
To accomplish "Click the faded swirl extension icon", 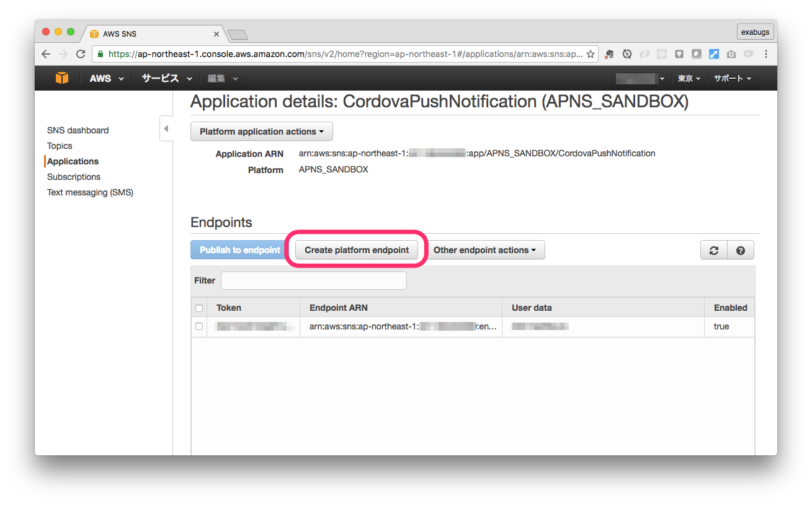I will (x=645, y=54).
